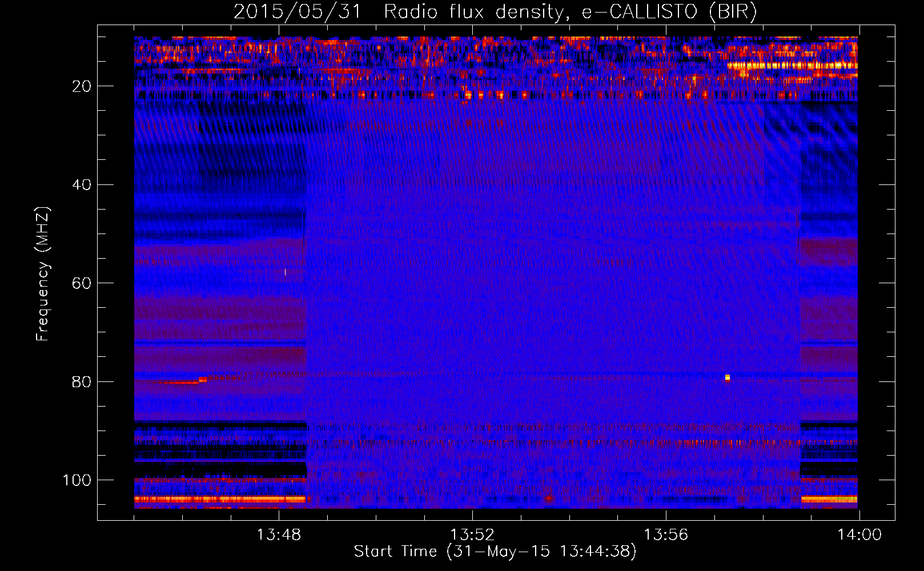Click the 'Start Time (31-May-15 13:44:38)' label
Image resolution: width=924 pixels, height=571 pixels.
pyautogui.click(x=495, y=552)
